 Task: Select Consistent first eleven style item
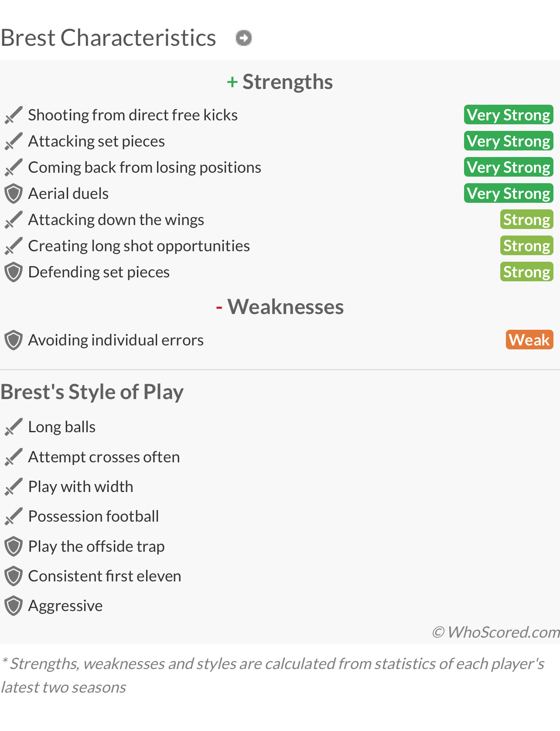point(104,576)
